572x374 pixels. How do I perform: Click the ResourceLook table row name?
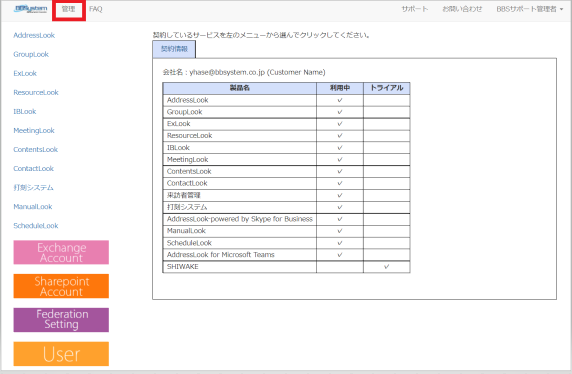189,135
